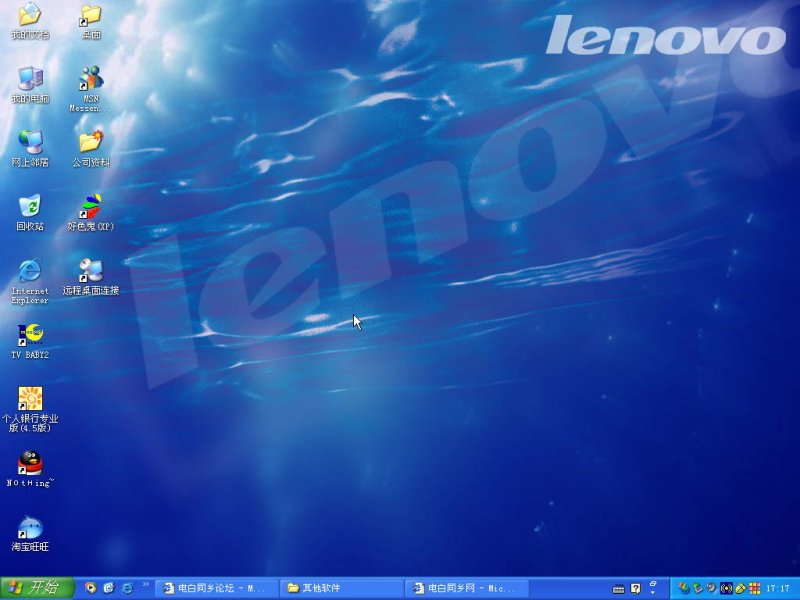Expand the Quick Launch overflow chevron

click(146, 584)
